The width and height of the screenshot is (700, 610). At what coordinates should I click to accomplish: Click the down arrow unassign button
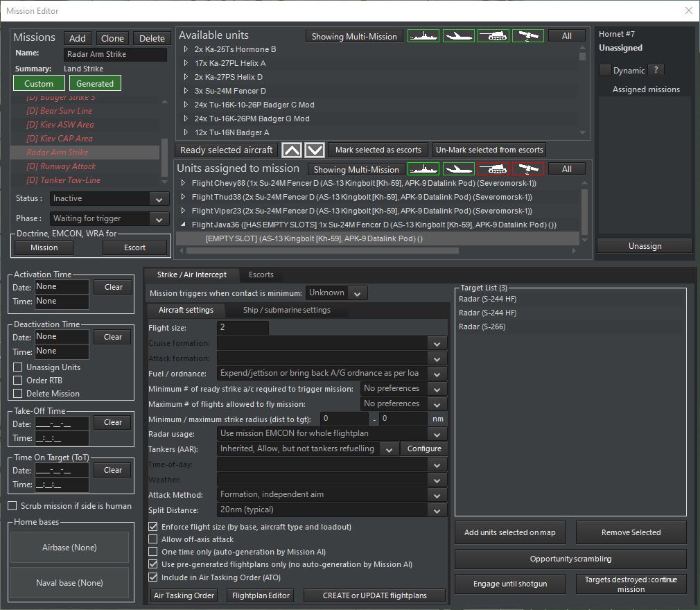click(315, 150)
